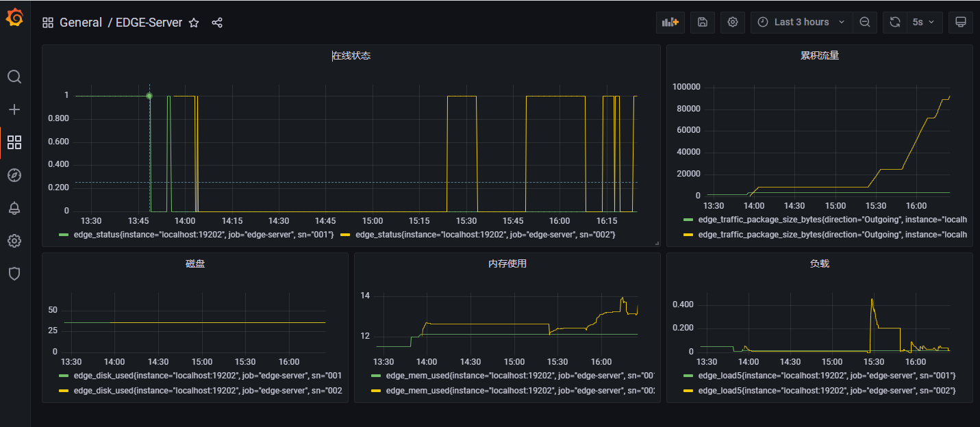Toggle edge_load5 sn="002" legend series
Image resolution: width=980 pixels, height=427 pixels.
(x=826, y=390)
